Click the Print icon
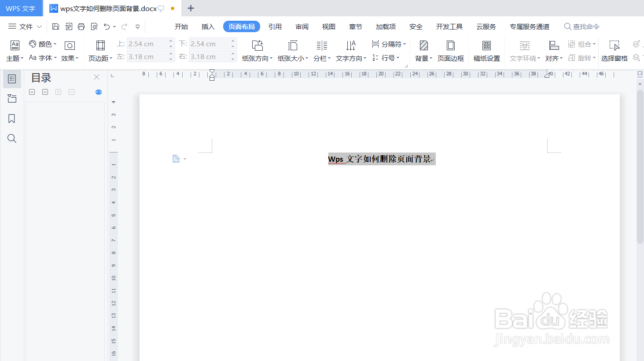The image size is (644, 361). [81, 26]
